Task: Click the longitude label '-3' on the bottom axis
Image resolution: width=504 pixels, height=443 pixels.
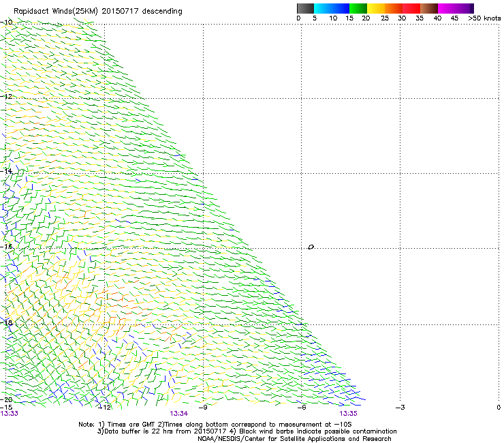Action: [x=400, y=408]
